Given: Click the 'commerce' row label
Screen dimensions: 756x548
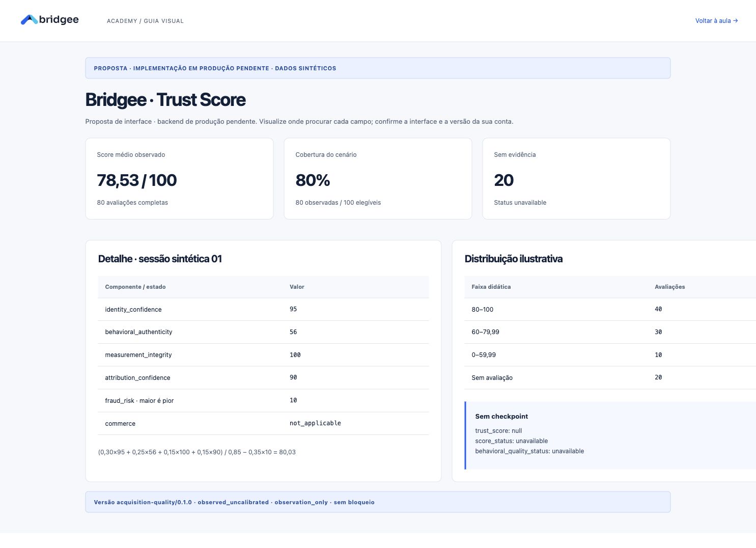Looking at the screenshot, I should [x=120, y=424].
